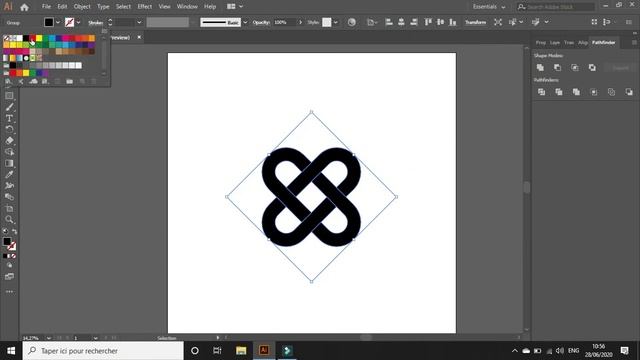Click Horizontal Align Left icon
Screen dimensions: 640x360
(389, 22)
